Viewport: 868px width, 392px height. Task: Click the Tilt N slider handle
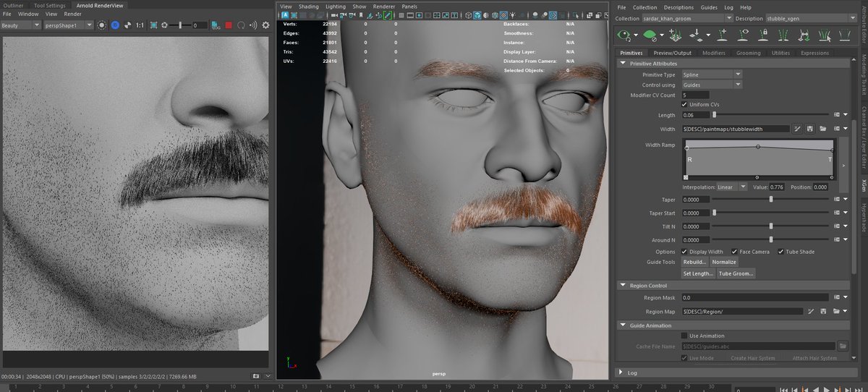[771, 226]
